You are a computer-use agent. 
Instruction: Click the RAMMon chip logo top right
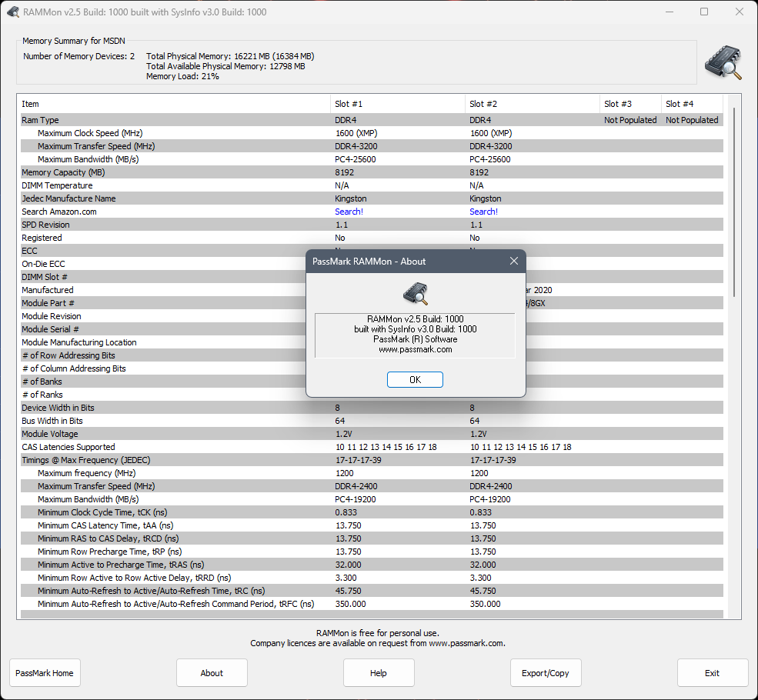click(723, 62)
